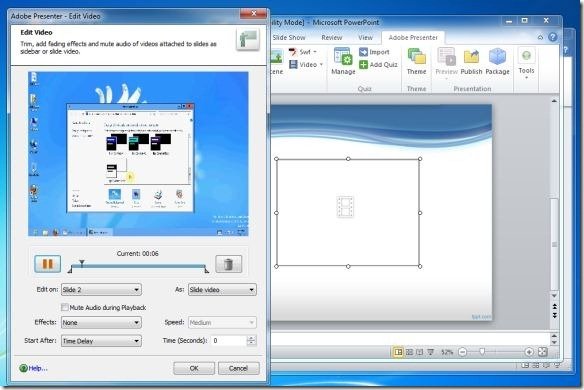Click the Edit Video header illustration icon
The width and height of the screenshot is (584, 390).
point(248,39)
